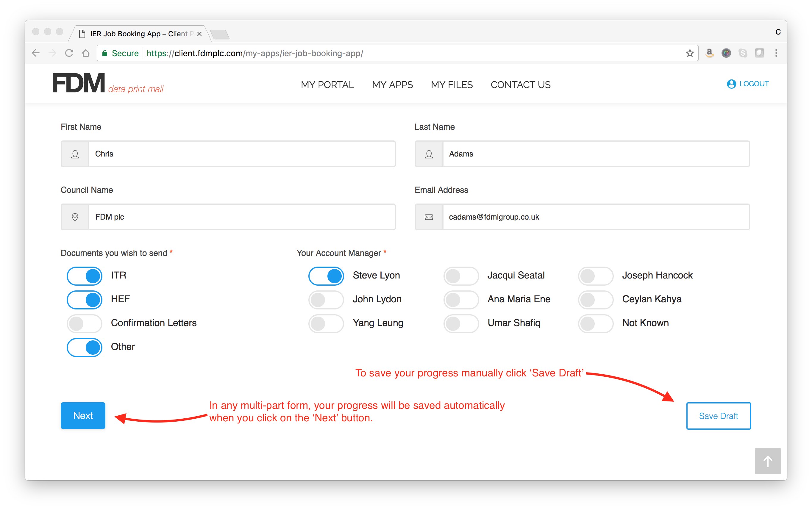Open the Amazon extension icon
Viewport: 812px width, 510px height.
click(710, 53)
